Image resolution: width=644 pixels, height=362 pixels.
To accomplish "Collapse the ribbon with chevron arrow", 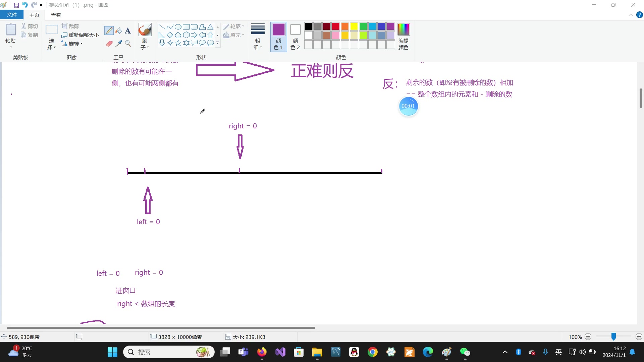I will [631, 15].
